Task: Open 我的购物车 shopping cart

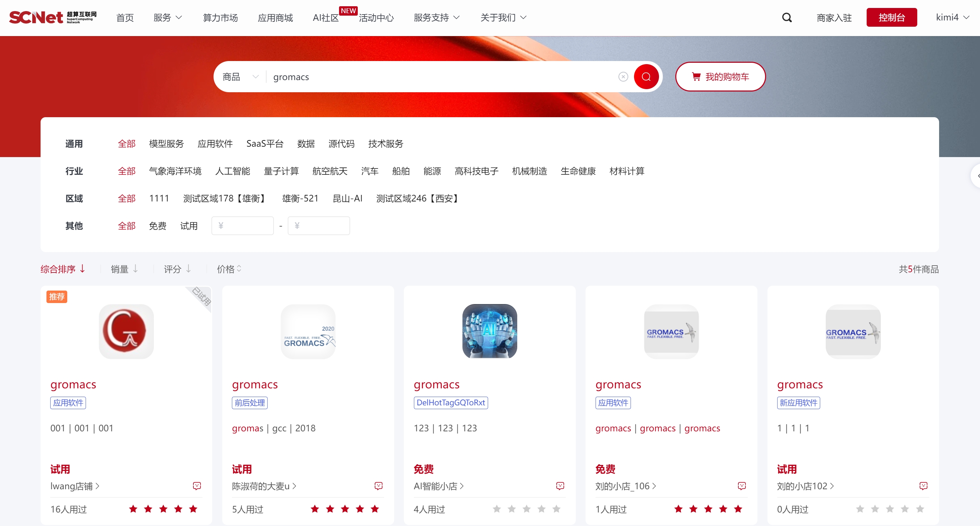Action: pyautogui.click(x=720, y=77)
